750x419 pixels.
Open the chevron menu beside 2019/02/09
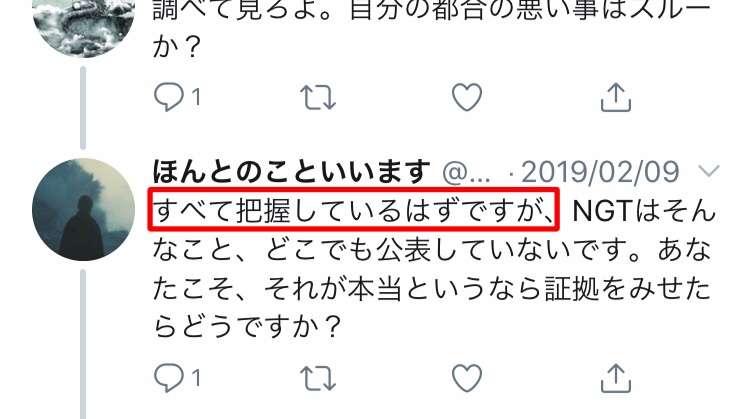(x=708, y=170)
